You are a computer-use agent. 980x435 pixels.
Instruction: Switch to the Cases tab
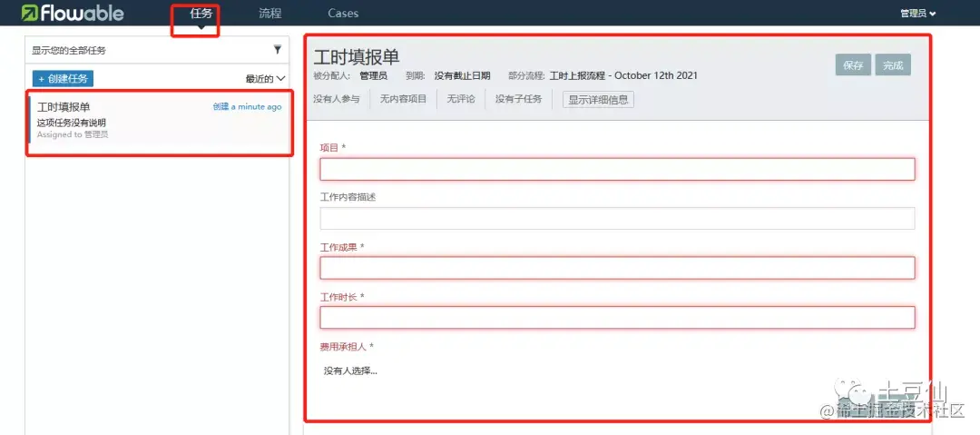[x=343, y=13]
